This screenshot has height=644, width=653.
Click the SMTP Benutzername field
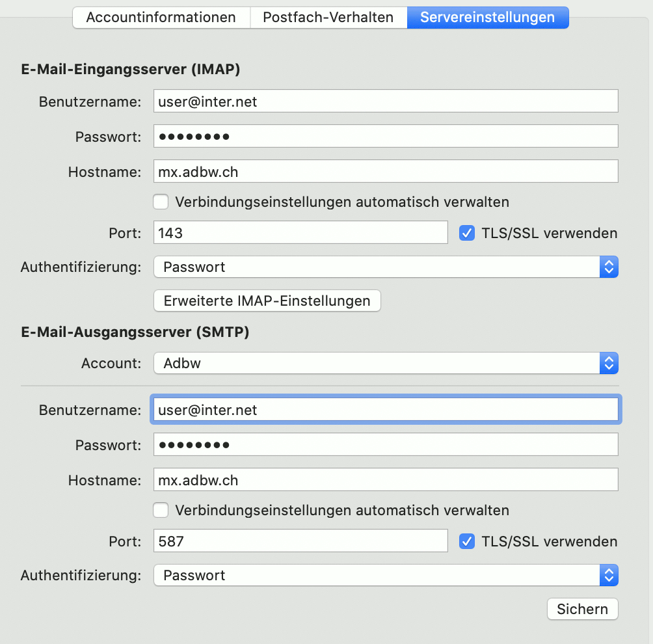(386, 410)
